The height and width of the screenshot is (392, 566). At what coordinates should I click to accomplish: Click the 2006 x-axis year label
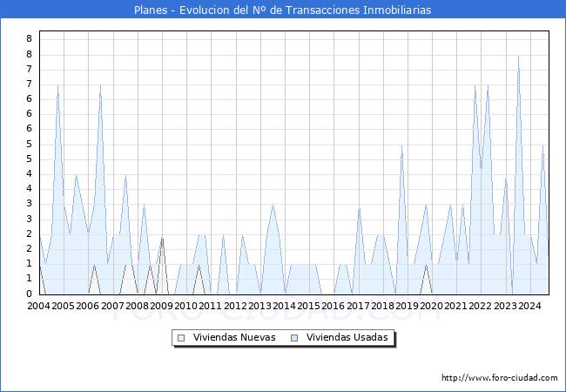point(88,306)
